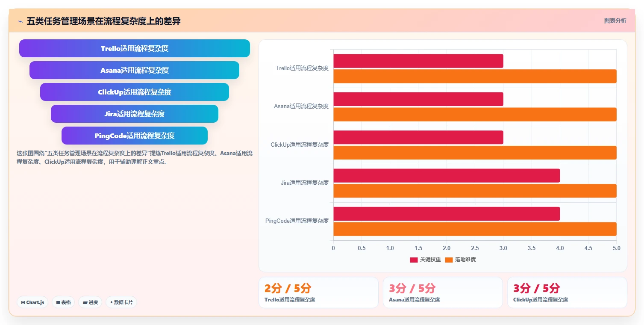Click the 进度 tag chip
Screen dimensions: 644x325
[90, 302]
